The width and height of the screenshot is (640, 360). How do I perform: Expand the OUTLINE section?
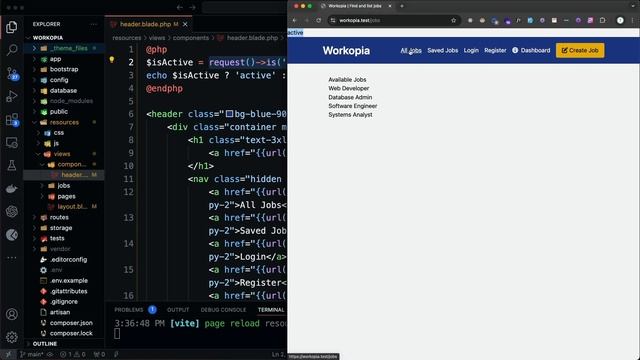tap(45, 344)
